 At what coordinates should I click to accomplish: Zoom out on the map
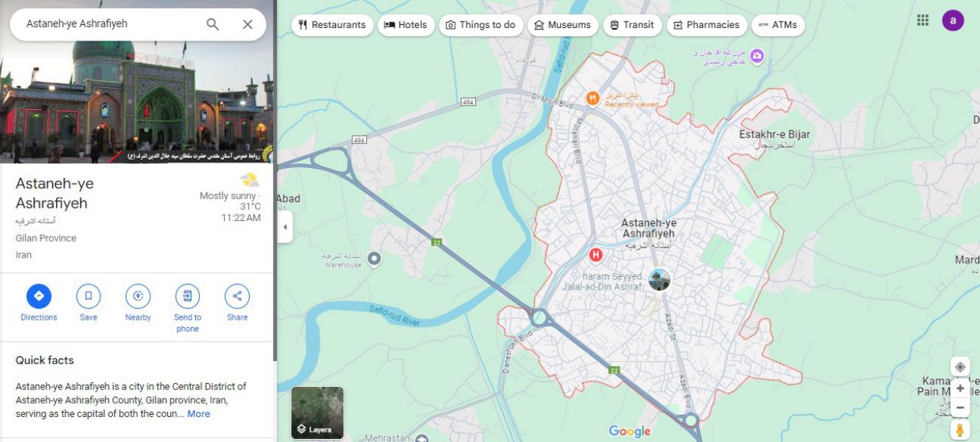pyautogui.click(x=959, y=407)
